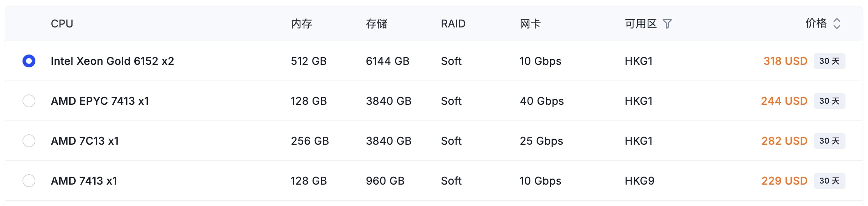Click the 30 天 badge beside 282 USD
The image size is (868, 206).
point(829,141)
